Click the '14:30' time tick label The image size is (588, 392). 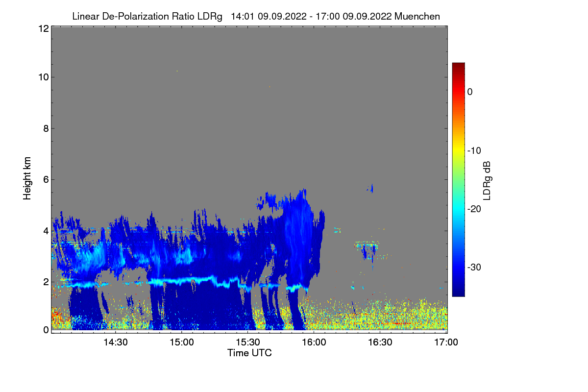[115, 342]
